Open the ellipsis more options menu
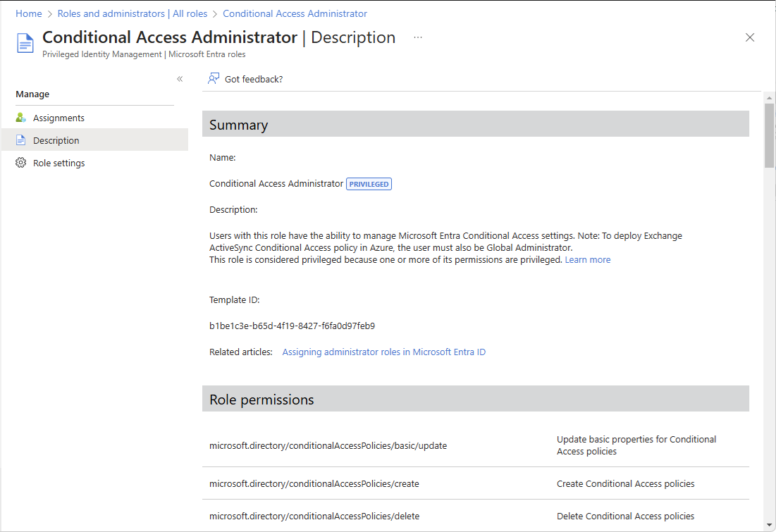The height and width of the screenshot is (532, 776). coord(418,37)
